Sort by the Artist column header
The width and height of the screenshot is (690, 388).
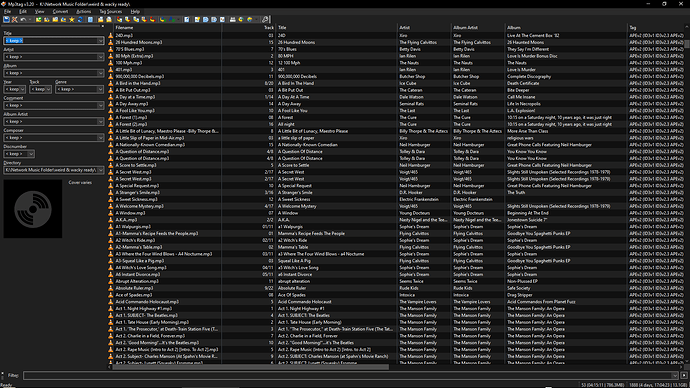point(425,27)
